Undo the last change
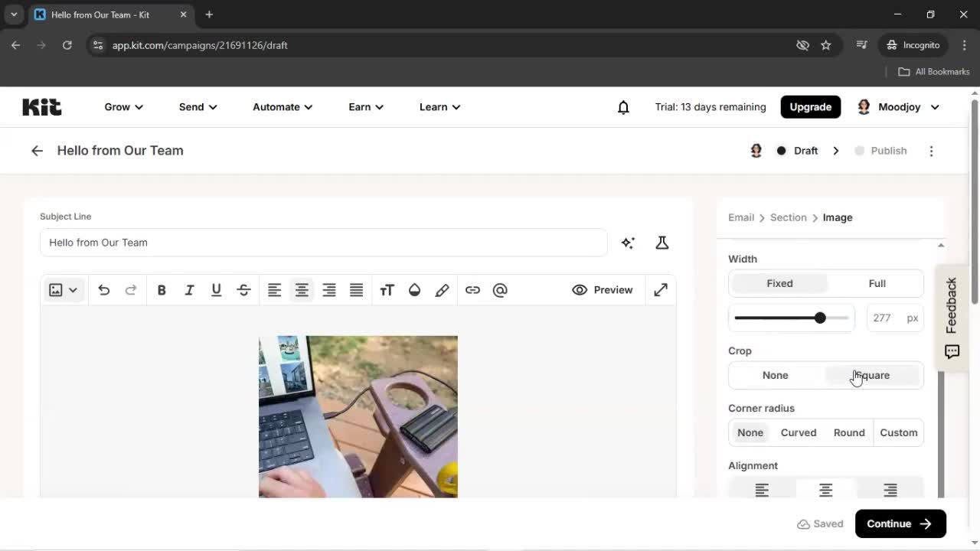Viewport: 980px width, 551px height. (x=103, y=289)
